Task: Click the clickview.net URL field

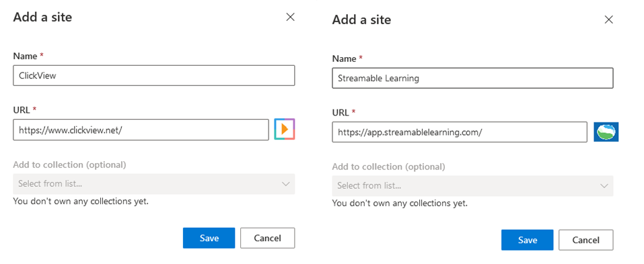Action: [141, 130]
